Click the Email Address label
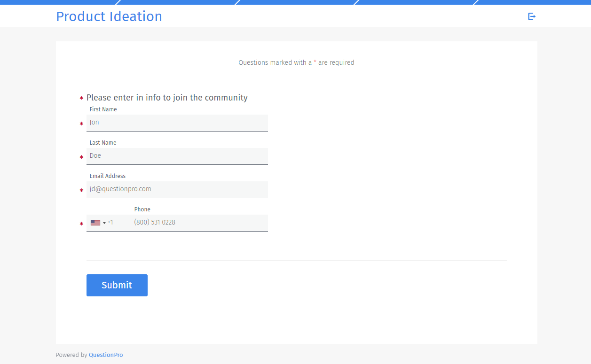Screen dimensions: 591x364 click(108, 176)
